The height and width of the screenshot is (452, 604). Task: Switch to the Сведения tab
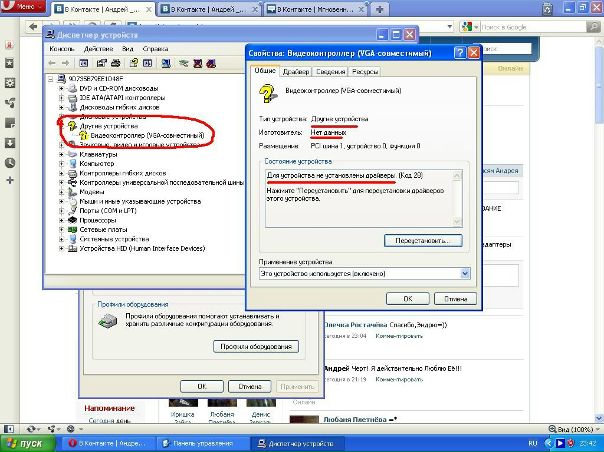(330, 72)
